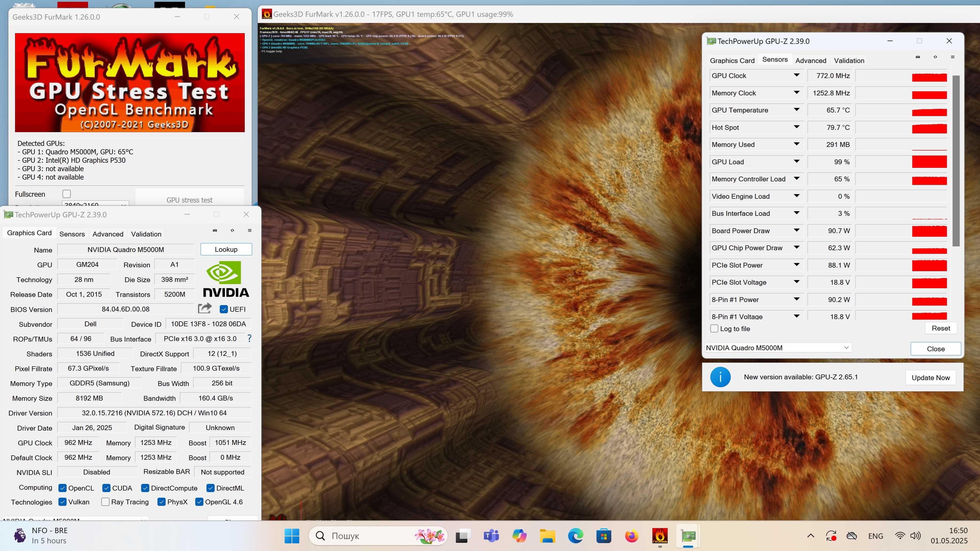Click the sync status tray icon
This screenshot has width=980, height=551.
point(831,536)
